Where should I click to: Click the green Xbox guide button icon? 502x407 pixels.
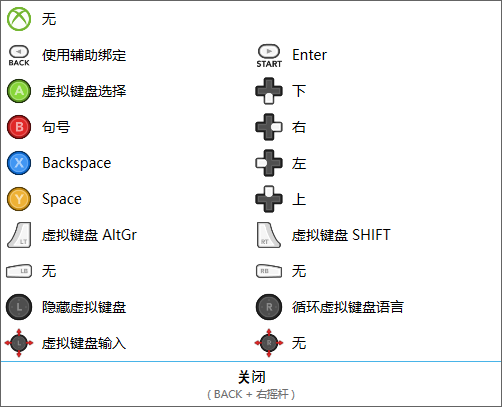click(19, 19)
